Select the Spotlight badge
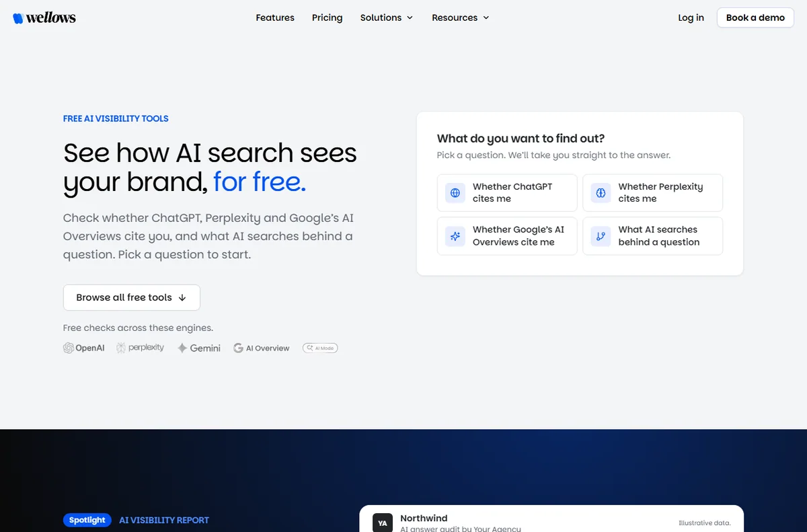This screenshot has height=532, width=807. (x=87, y=520)
